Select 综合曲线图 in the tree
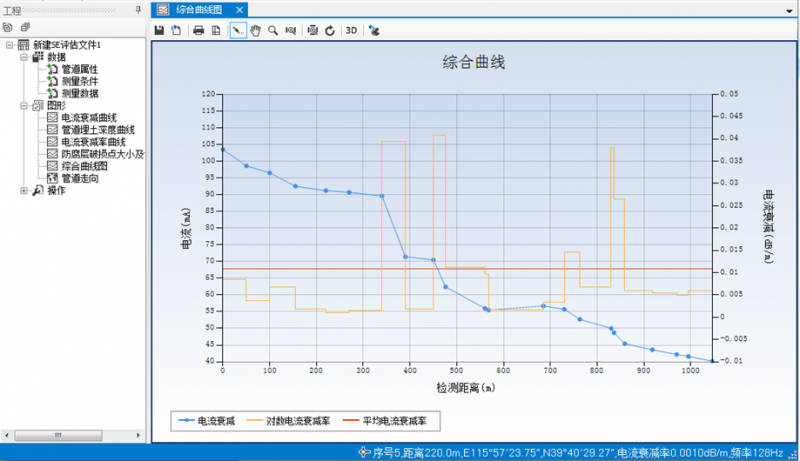The image size is (800, 461). tap(84, 166)
